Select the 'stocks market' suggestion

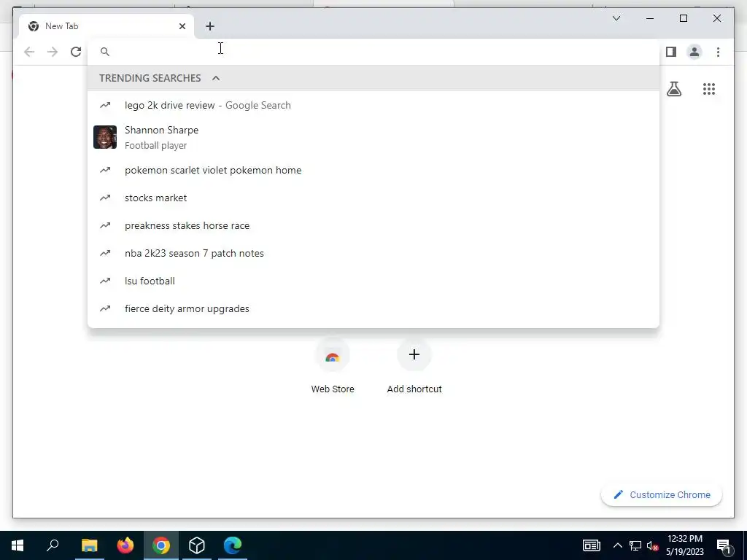373,198
